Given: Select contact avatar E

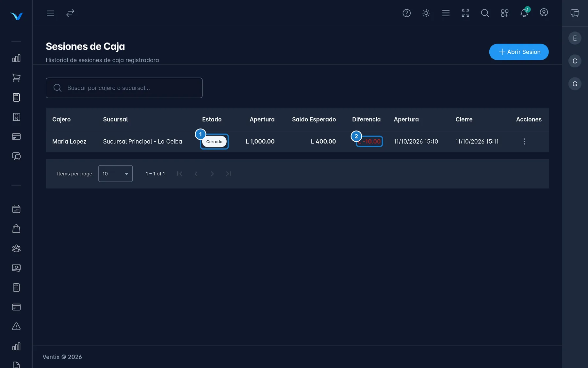Looking at the screenshot, I should [x=575, y=38].
